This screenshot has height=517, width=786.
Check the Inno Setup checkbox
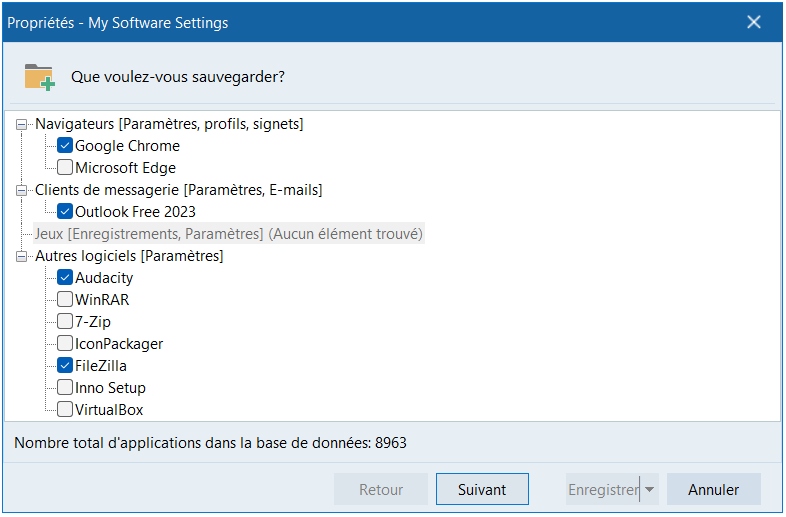click(x=65, y=388)
